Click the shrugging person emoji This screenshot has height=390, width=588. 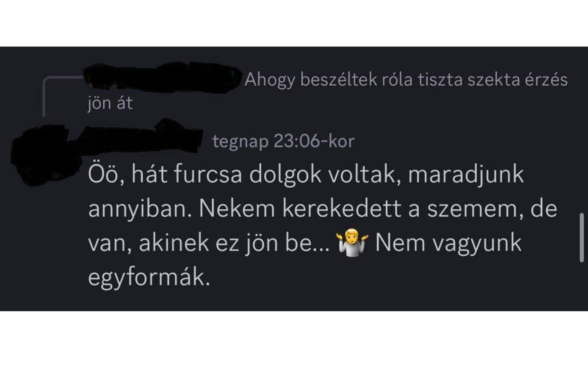click(352, 242)
